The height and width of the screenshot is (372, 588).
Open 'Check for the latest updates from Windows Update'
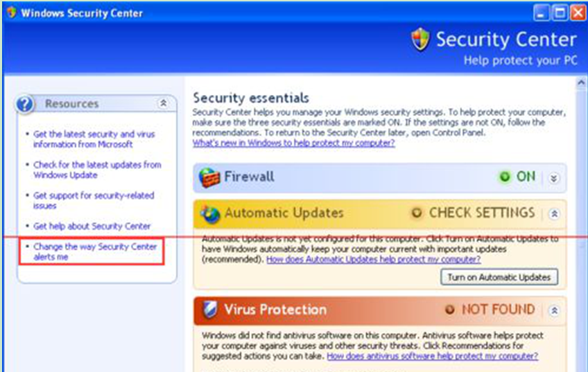click(97, 170)
